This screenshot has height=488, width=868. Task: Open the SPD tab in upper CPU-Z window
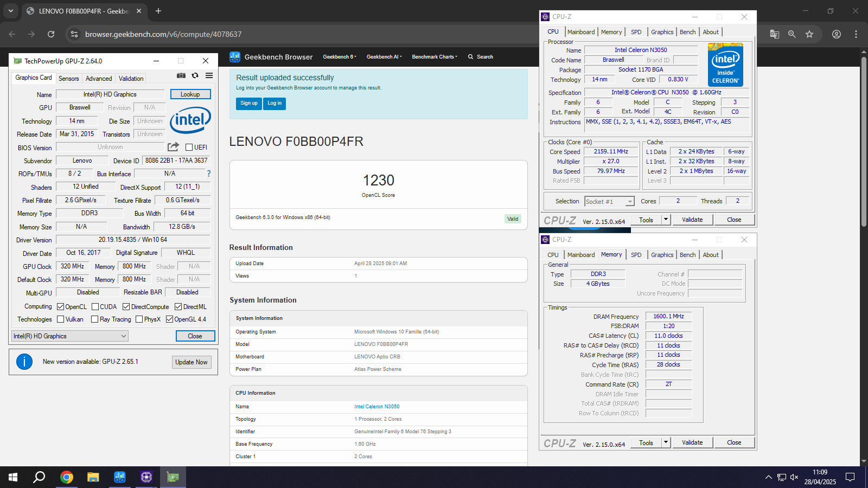point(636,32)
